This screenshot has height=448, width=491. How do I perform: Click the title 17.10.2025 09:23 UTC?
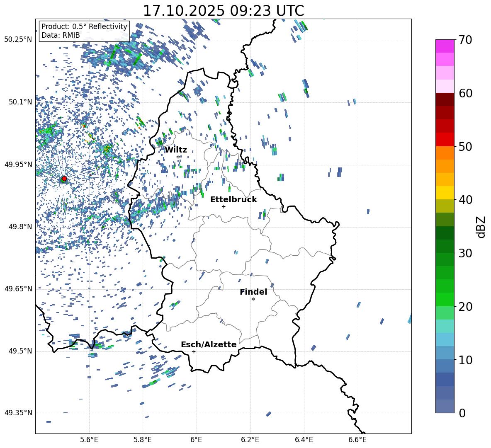tap(224, 11)
